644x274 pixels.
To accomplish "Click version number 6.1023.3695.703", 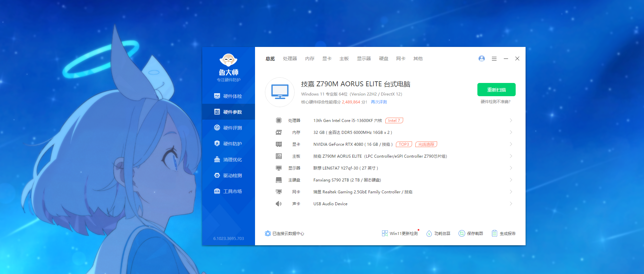I will click(x=229, y=239).
